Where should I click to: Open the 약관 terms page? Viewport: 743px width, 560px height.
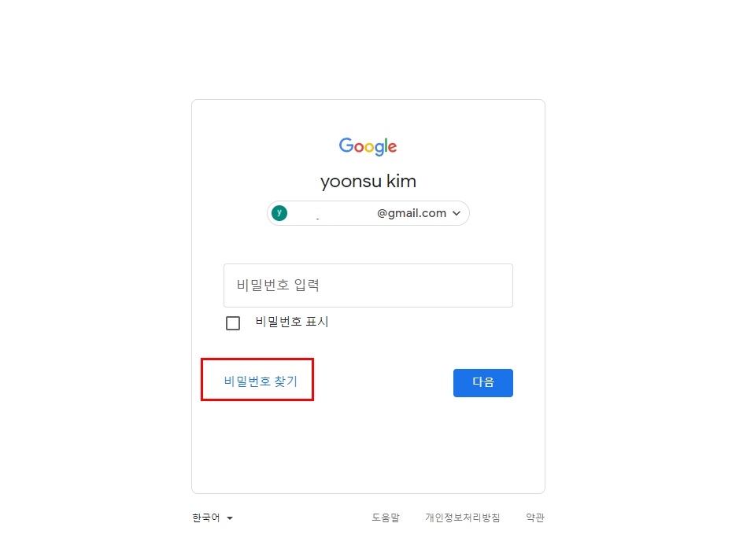tap(534, 518)
